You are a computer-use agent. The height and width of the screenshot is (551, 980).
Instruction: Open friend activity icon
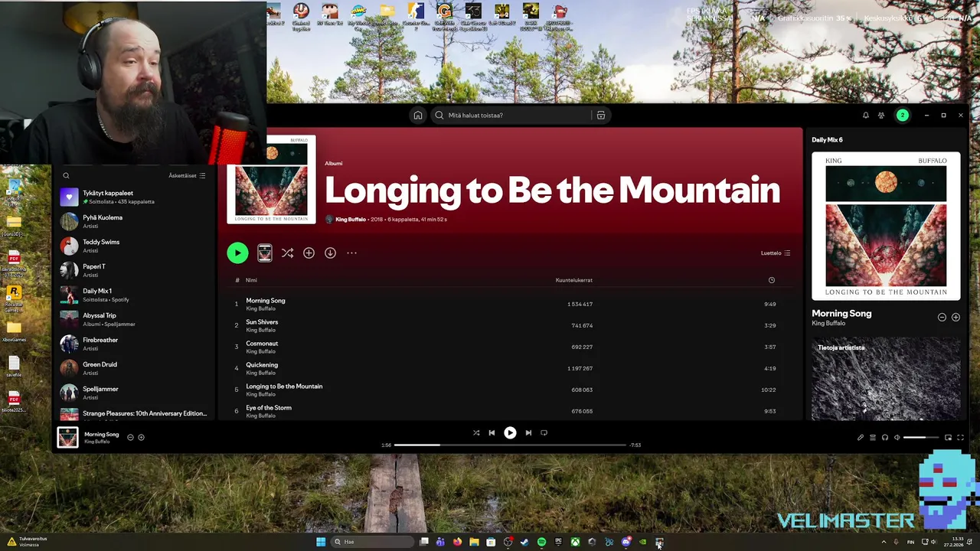[x=881, y=116]
